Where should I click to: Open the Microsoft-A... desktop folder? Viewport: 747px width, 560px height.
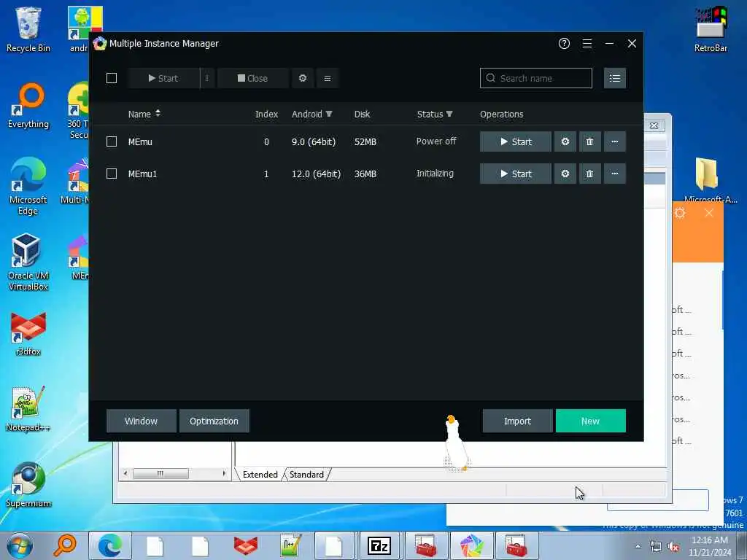710,180
